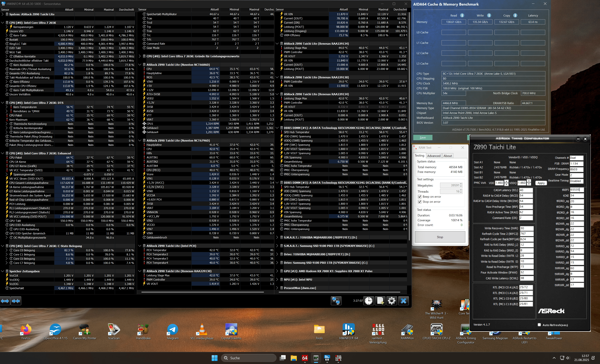Viewport: 600px width, 364px height.
Task: Expand the GPU AMD Radeon RX 7800 XT group
Action: click(277, 271)
